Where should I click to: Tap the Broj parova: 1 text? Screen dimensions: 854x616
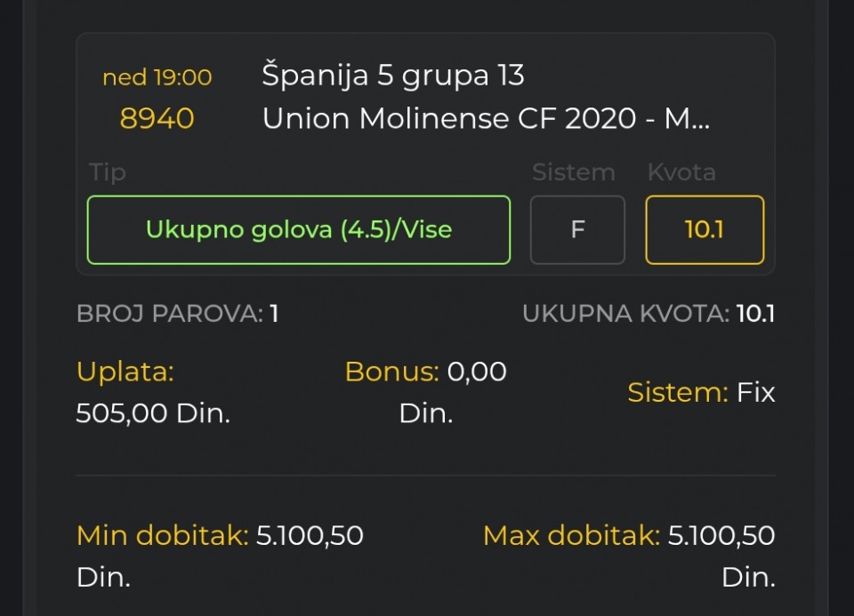pyautogui.click(x=178, y=314)
